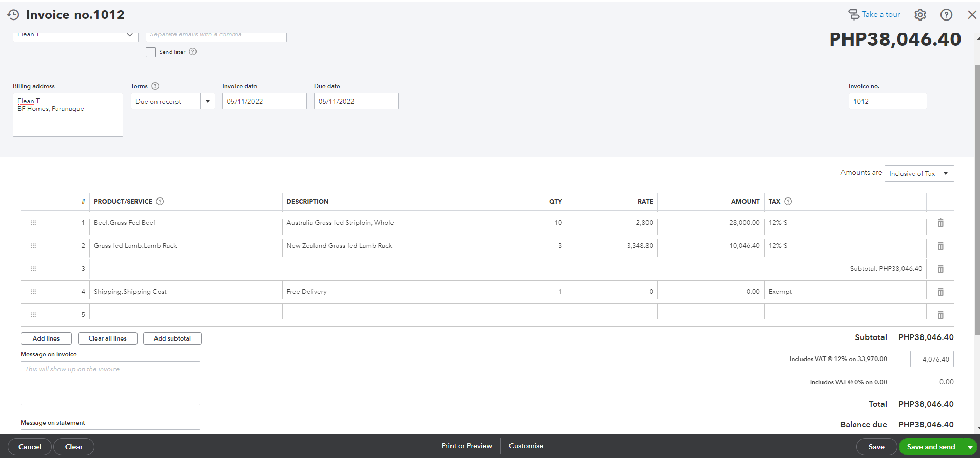Click the Invoice no. field 1012
The height and width of the screenshot is (458, 980).
click(888, 101)
